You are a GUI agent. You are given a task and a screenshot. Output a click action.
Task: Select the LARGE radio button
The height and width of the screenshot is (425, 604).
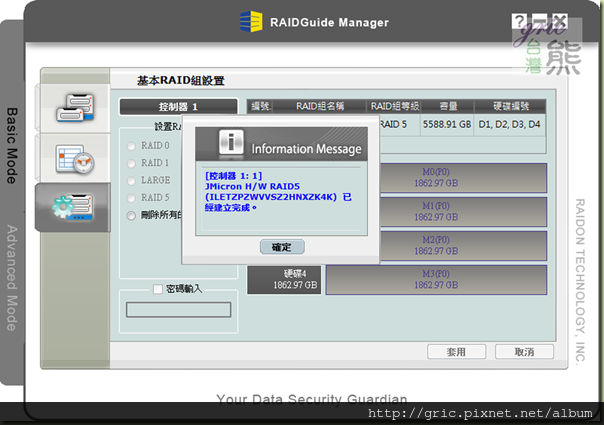click(131, 181)
